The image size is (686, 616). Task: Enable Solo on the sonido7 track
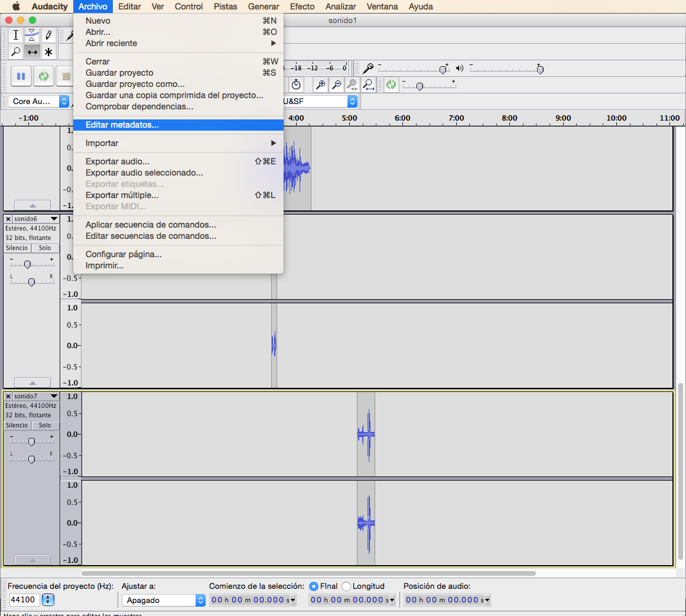tap(45, 426)
